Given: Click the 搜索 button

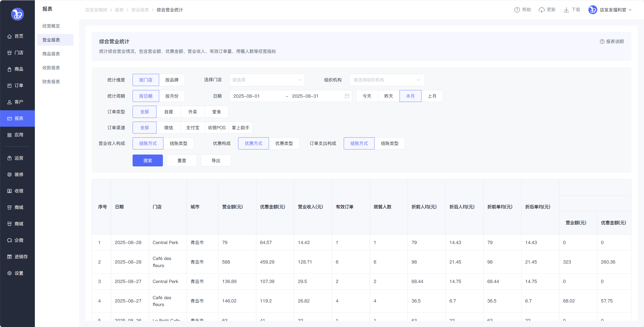Looking at the screenshot, I should (x=147, y=161).
